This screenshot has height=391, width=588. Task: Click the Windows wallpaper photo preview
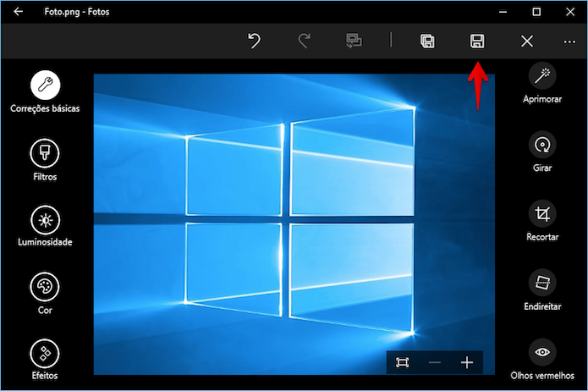[x=294, y=224]
